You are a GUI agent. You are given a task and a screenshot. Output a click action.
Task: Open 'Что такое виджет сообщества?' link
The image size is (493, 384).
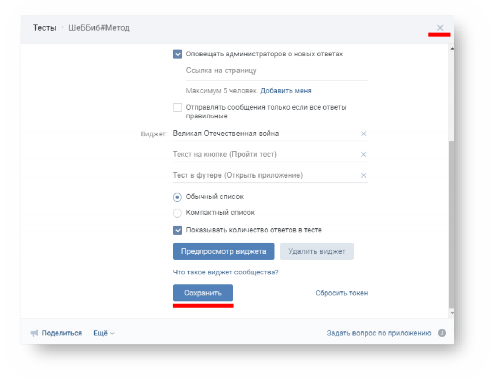click(x=226, y=272)
